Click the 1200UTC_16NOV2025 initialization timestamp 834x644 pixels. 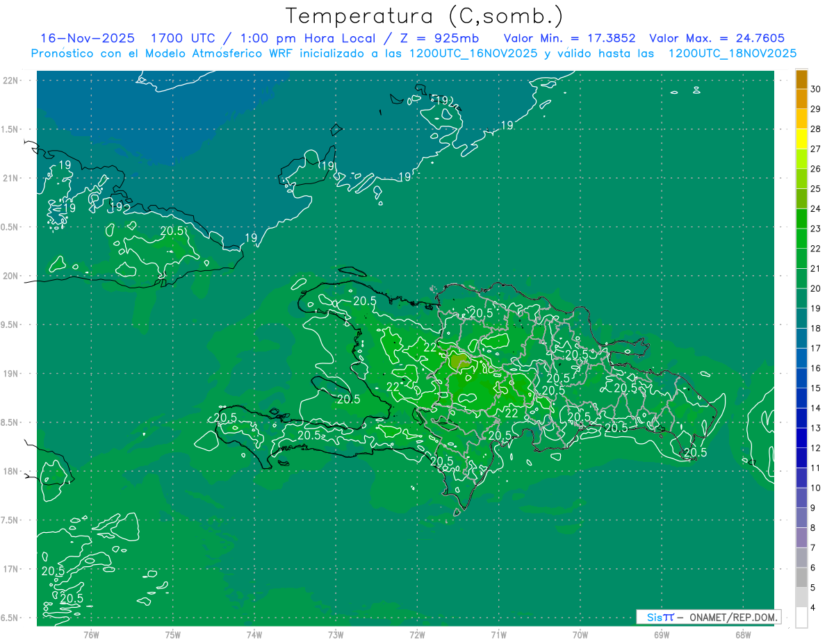click(x=475, y=53)
